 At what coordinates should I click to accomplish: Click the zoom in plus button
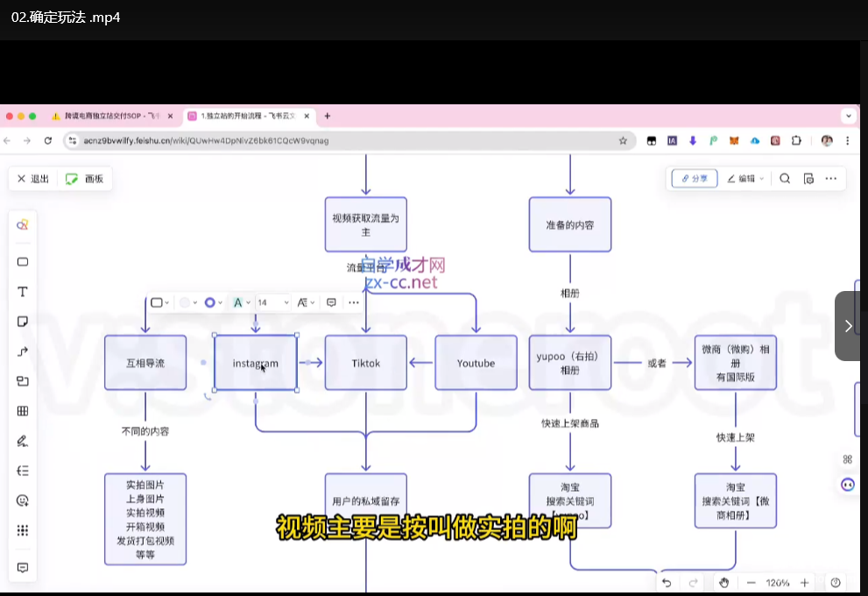tap(805, 583)
